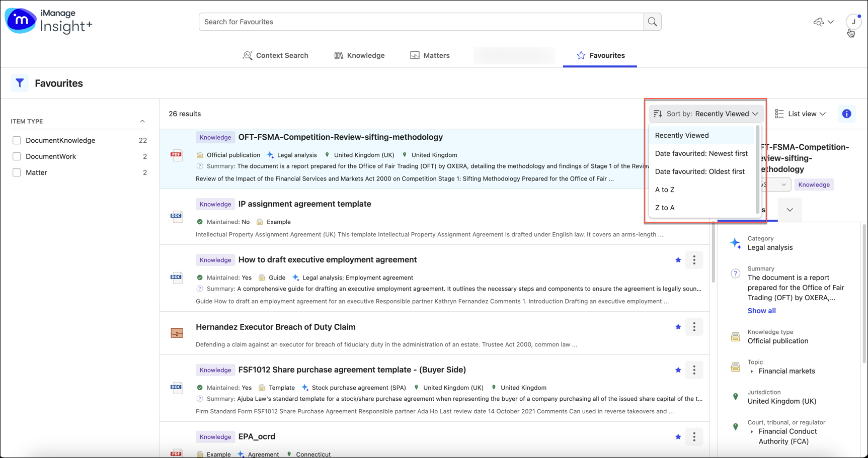Open more options for executive employment agreement
Screen dimensions: 868x458
click(694, 260)
